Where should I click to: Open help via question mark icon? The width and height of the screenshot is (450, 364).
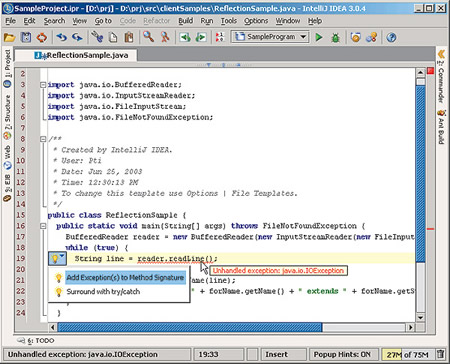pos(391,37)
